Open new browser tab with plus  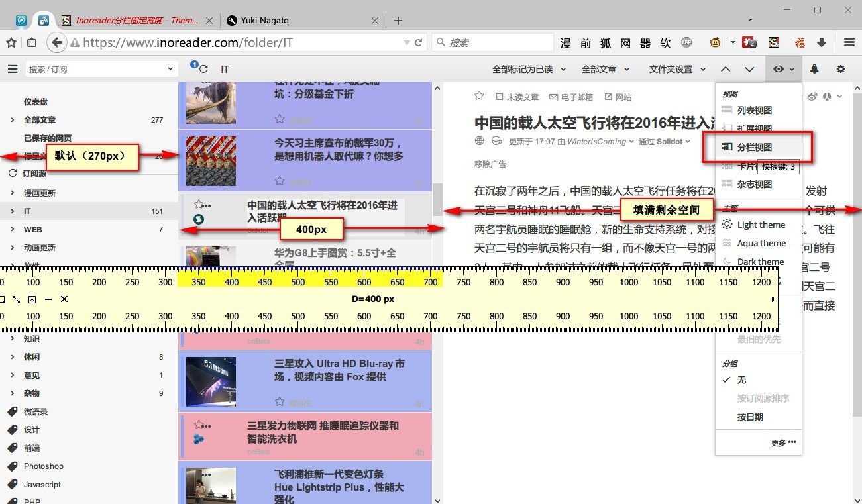(398, 20)
